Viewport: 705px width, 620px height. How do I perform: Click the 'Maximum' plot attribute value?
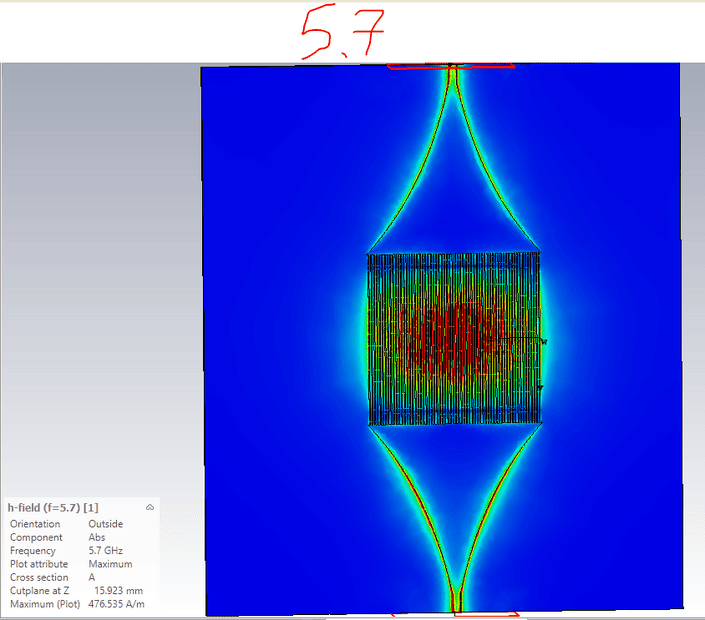[x=110, y=564]
